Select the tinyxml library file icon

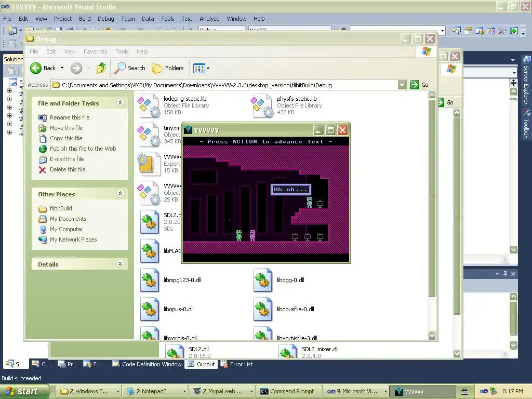click(149, 135)
